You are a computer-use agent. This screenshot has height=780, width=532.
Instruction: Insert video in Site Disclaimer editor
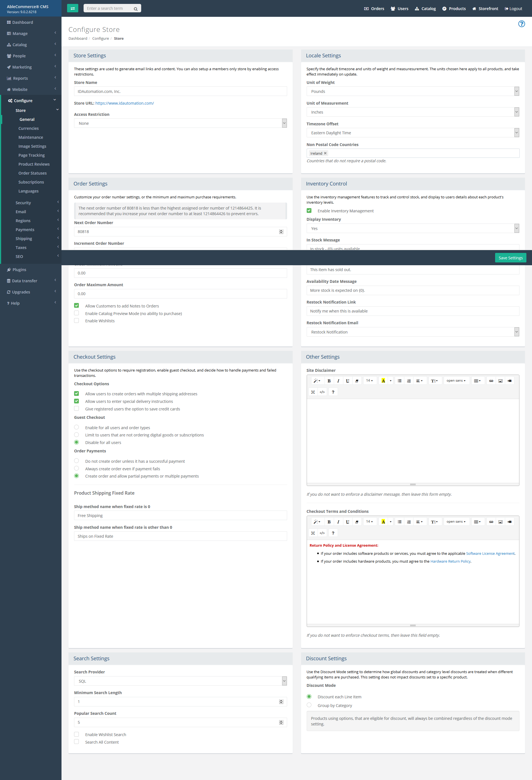(510, 380)
